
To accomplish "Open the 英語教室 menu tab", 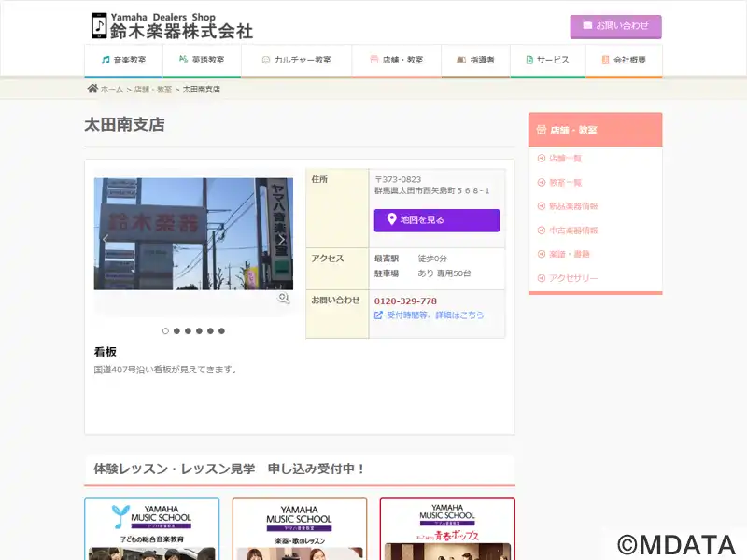I will (x=202, y=61).
